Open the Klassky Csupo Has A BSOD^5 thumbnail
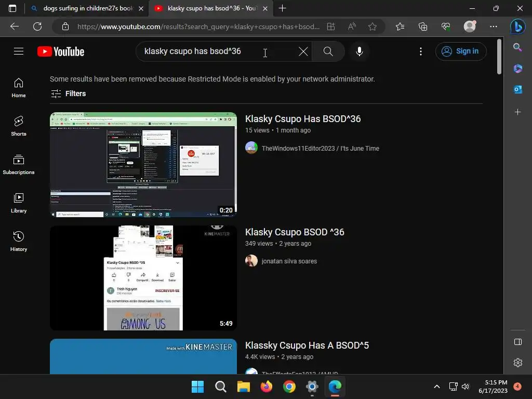Viewport: 532px width, 399px height. (x=143, y=356)
